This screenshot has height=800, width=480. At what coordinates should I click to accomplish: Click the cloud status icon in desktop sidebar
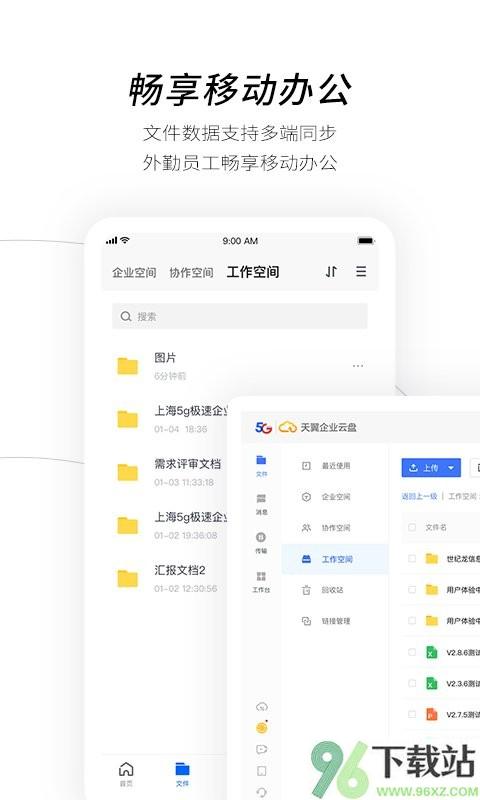[261, 707]
